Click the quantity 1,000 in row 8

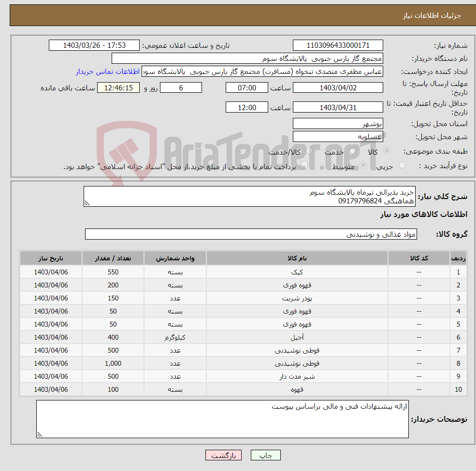pyautogui.click(x=113, y=363)
